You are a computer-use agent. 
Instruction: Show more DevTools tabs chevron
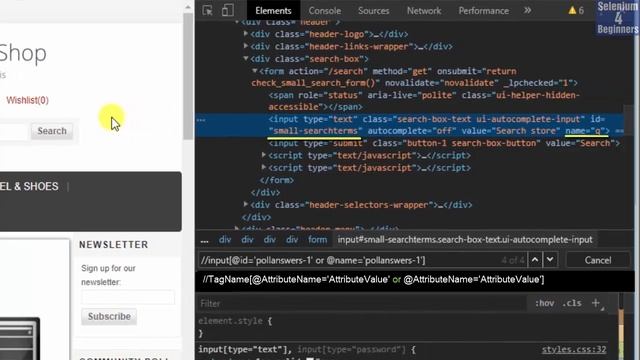coord(527,10)
